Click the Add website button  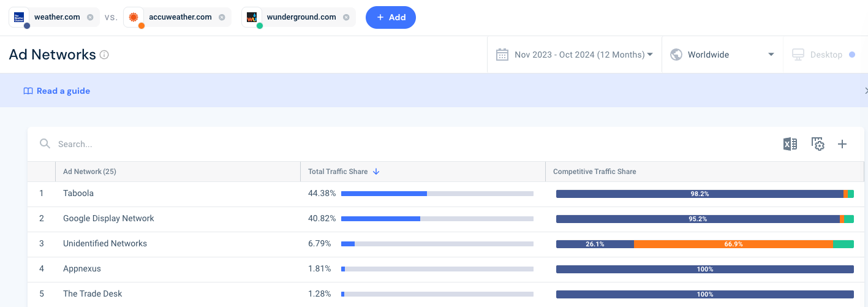tap(391, 17)
